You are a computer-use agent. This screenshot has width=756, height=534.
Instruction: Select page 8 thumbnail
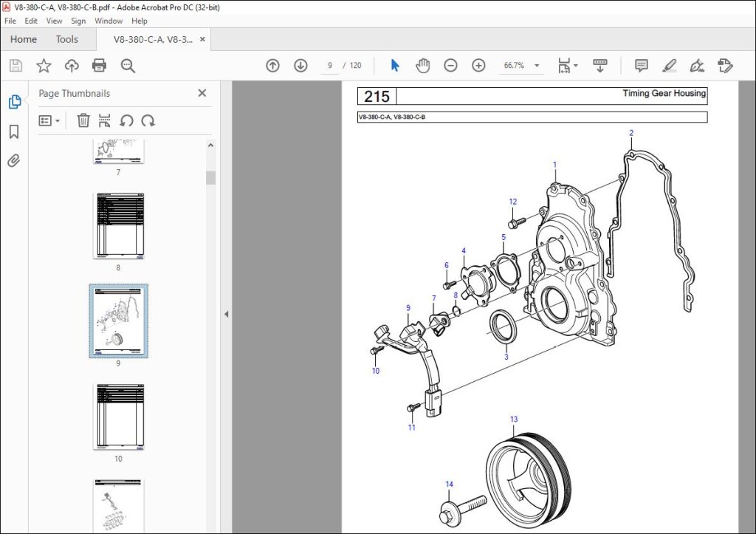118,226
